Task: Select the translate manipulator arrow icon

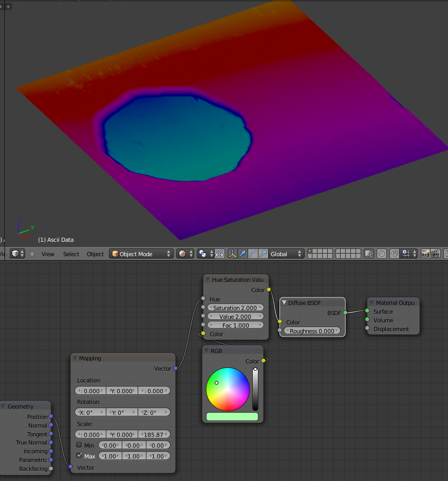Action: (x=242, y=254)
